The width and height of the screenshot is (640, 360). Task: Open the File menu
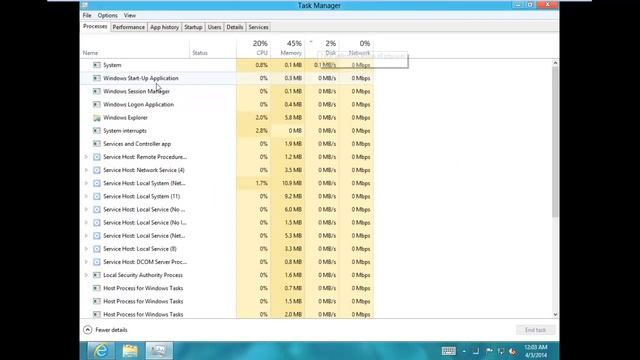(x=87, y=16)
